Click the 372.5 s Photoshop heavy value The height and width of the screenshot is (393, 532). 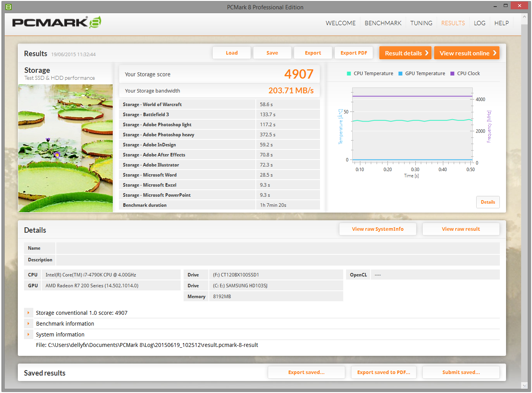[x=268, y=135]
